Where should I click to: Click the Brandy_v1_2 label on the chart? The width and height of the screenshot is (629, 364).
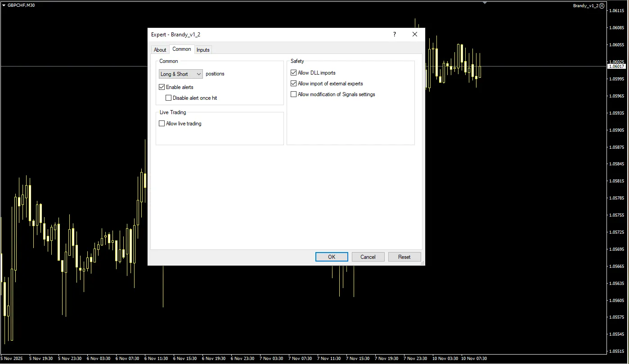click(x=585, y=5)
